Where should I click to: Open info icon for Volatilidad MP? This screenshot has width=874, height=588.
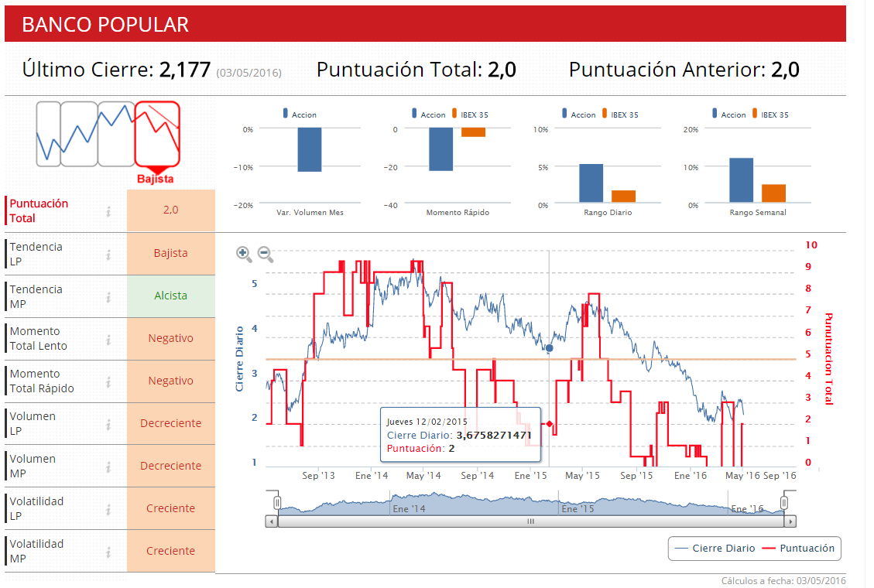pyautogui.click(x=108, y=552)
